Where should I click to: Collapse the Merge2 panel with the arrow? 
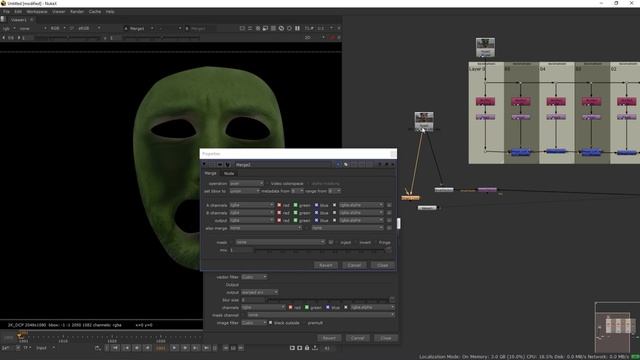click(204, 164)
